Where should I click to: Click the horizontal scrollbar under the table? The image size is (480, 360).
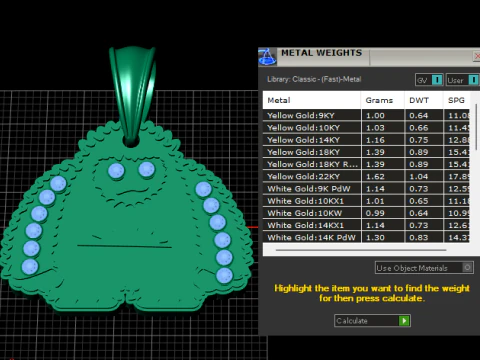click(x=361, y=250)
